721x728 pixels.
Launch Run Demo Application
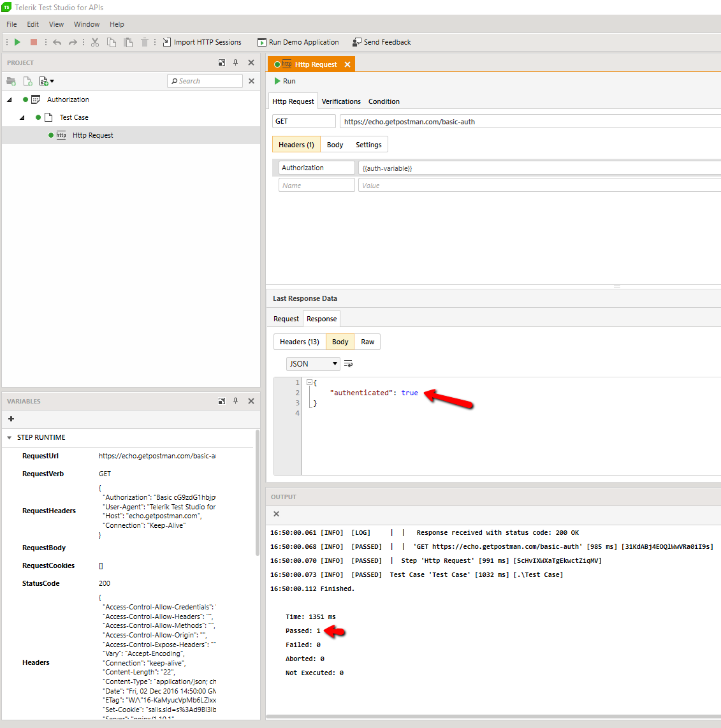[298, 42]
